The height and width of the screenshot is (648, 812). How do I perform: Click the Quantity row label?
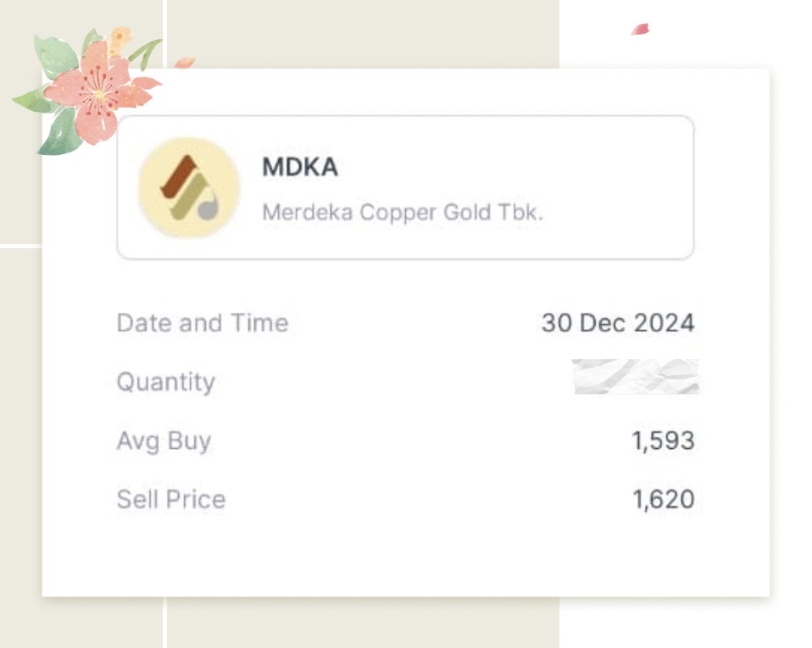pos(166,382)
